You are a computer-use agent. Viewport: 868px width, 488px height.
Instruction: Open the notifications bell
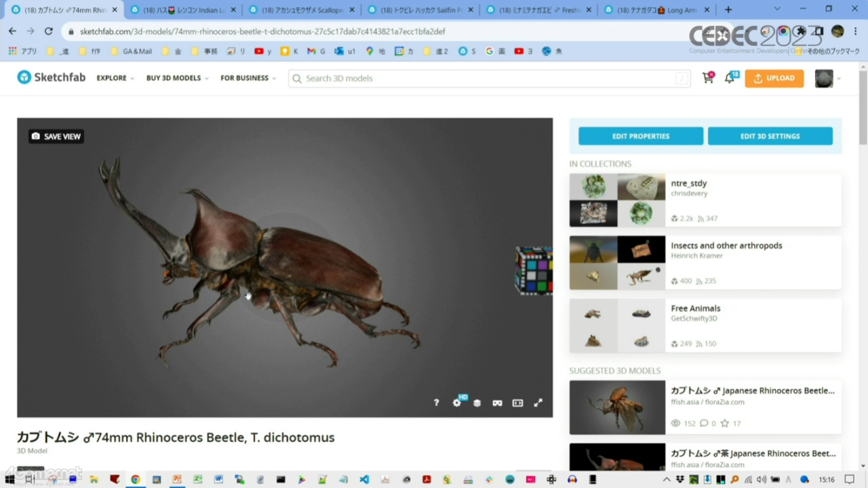click(x=730, y=78)
